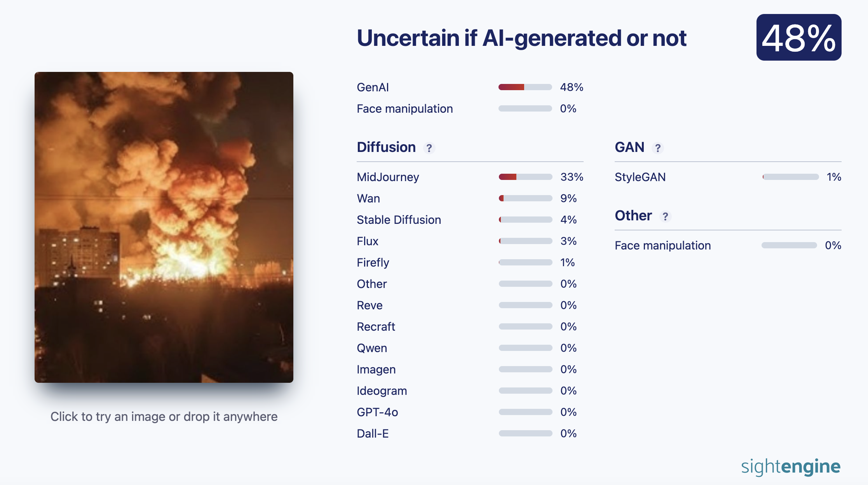Click the Other section help icon
Viewport: 868px width, 485px height.
point(665,216)
